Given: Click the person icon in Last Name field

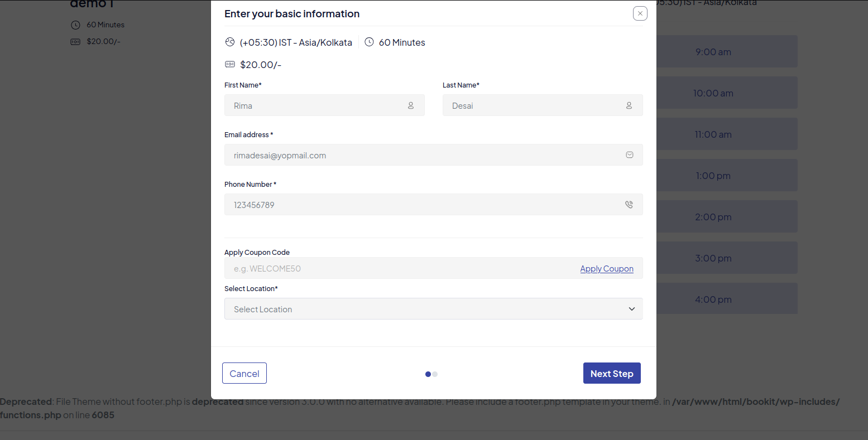Looking at the screenshot, I should [x=629, y=105].
